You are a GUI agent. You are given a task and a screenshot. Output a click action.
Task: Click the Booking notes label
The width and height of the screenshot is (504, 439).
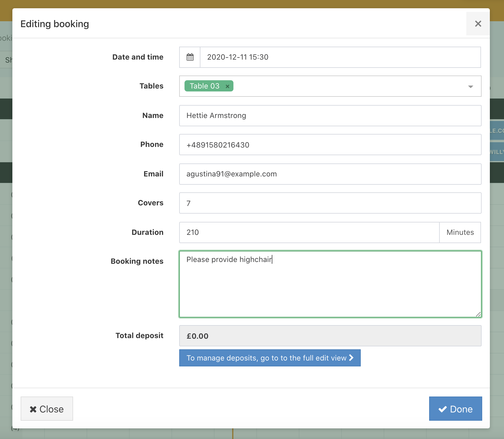click(x=137, y=261)
